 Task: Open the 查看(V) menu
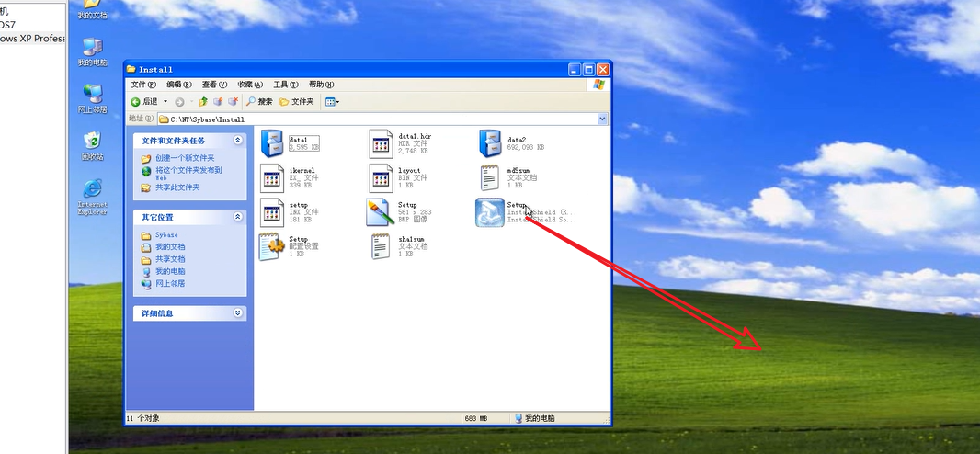pos(214,85)
